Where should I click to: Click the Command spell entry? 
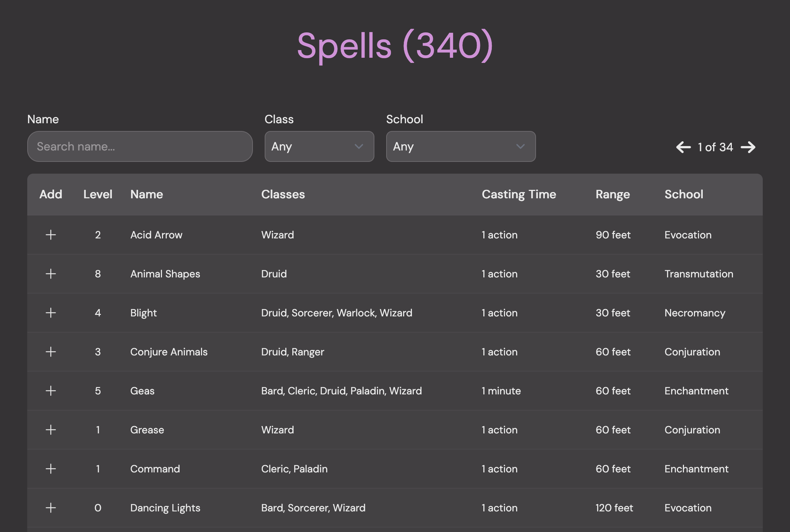tap(155, 469)
